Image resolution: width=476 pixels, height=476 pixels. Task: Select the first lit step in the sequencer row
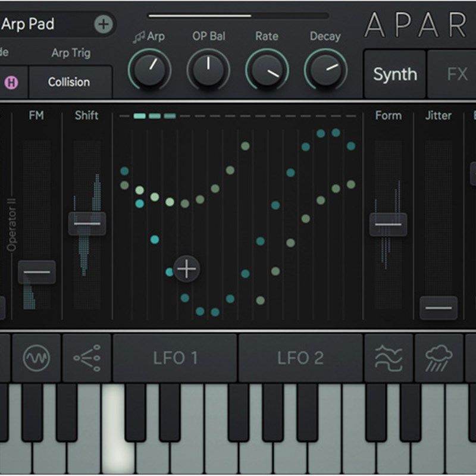click(140, 116)
